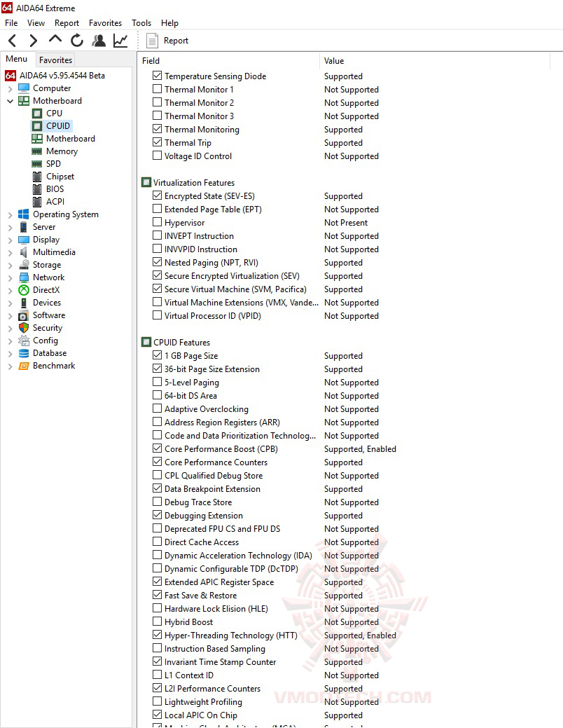Click the Multimedia speaker icon
Image resolution: width=563 pixels, height=728 pixels.
point(24,252)
